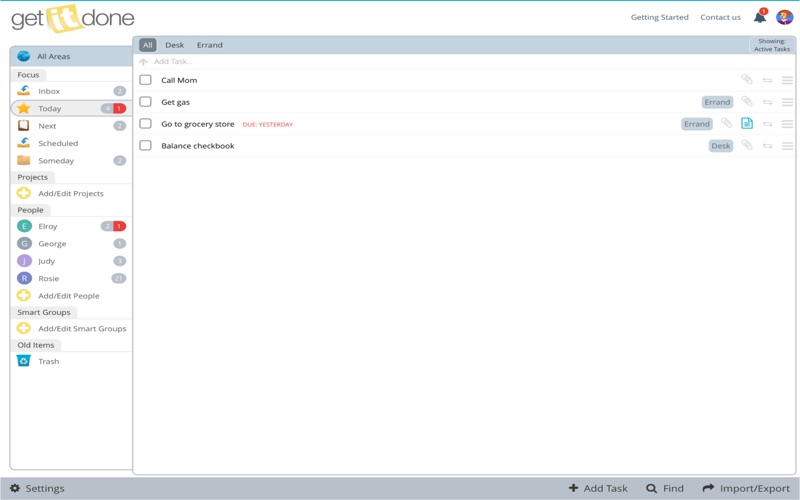Select the Today star icon
This screenshot has height=500, width=800.
[x=24, y=108]
